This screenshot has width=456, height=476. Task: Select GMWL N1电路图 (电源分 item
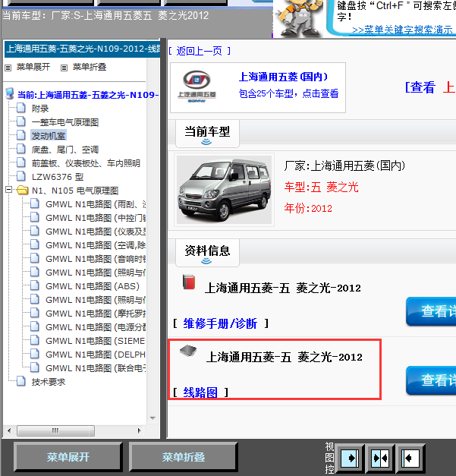pyautogui.click(x=96, y=327)
